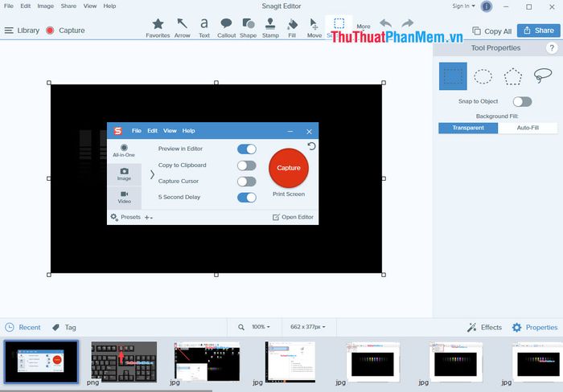Open the Library hamburger menu

point(9,31)
